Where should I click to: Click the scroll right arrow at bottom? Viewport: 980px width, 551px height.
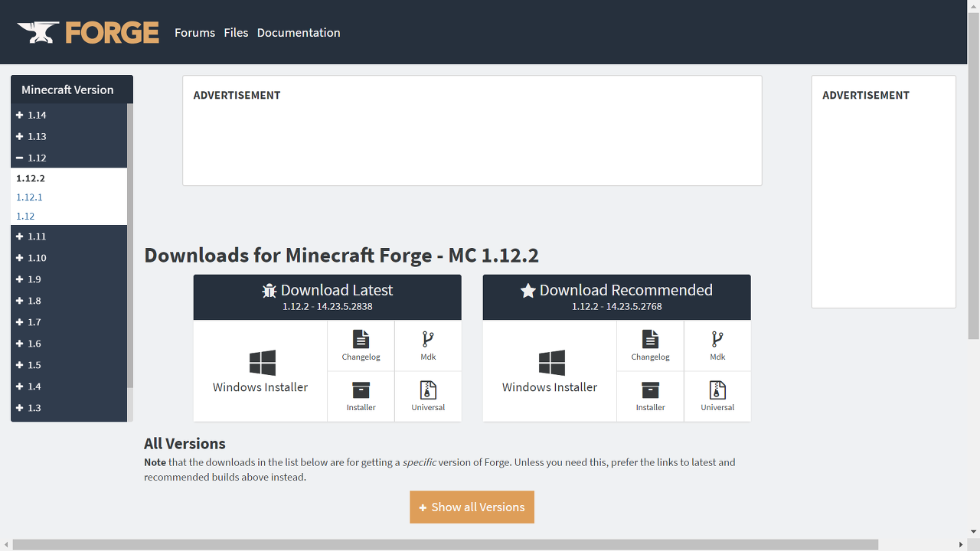961,545
